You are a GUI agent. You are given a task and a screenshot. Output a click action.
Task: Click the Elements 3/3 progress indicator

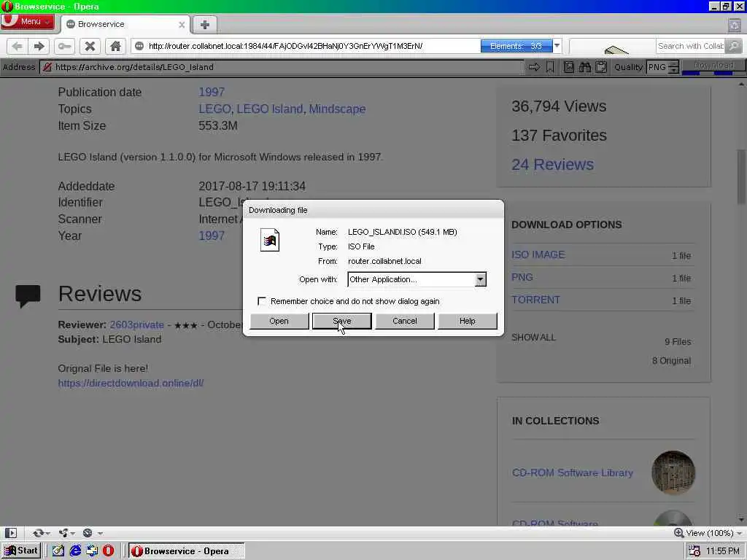[516, 46]
